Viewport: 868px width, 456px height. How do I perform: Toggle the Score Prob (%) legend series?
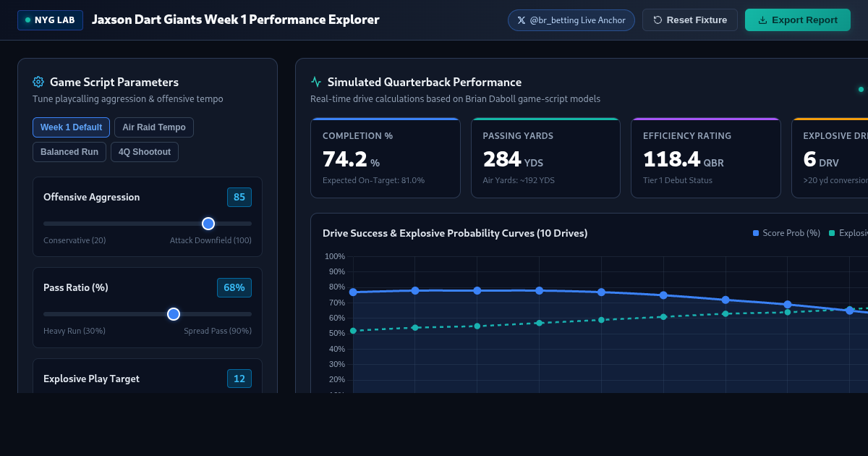coord(786,233)
